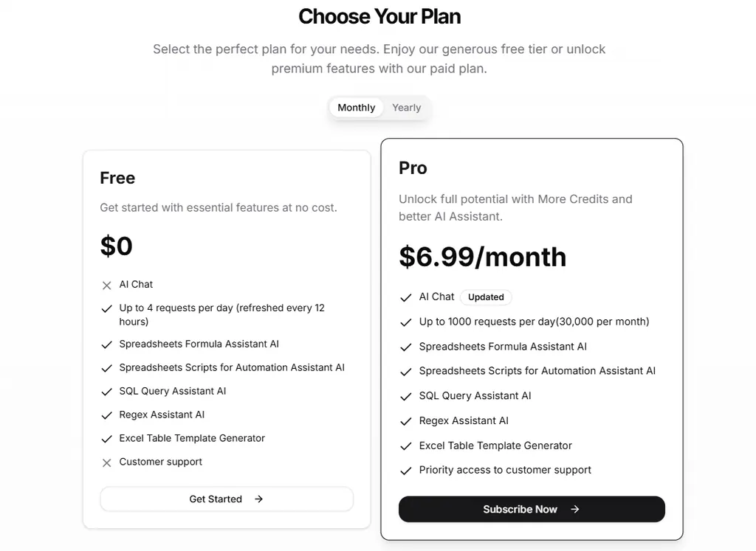
Task: Click arrow icon in Subscribe Now button
Action: [574, 510]
